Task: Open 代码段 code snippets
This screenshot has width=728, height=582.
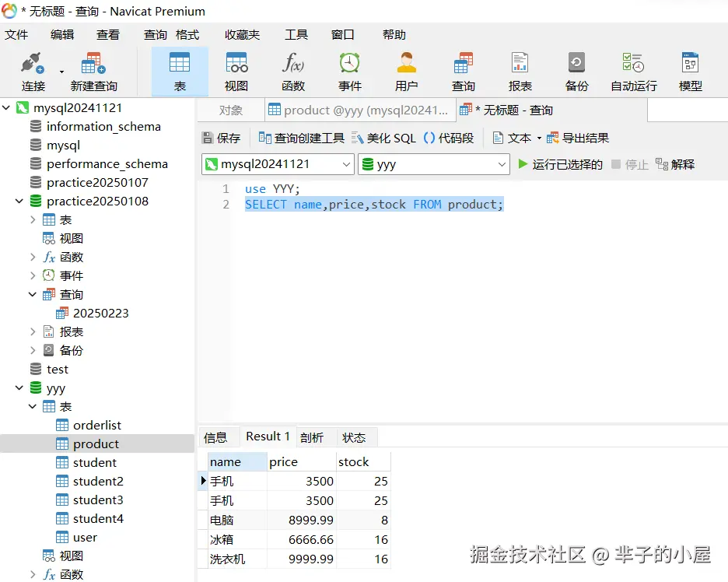Action: [449, 138]
